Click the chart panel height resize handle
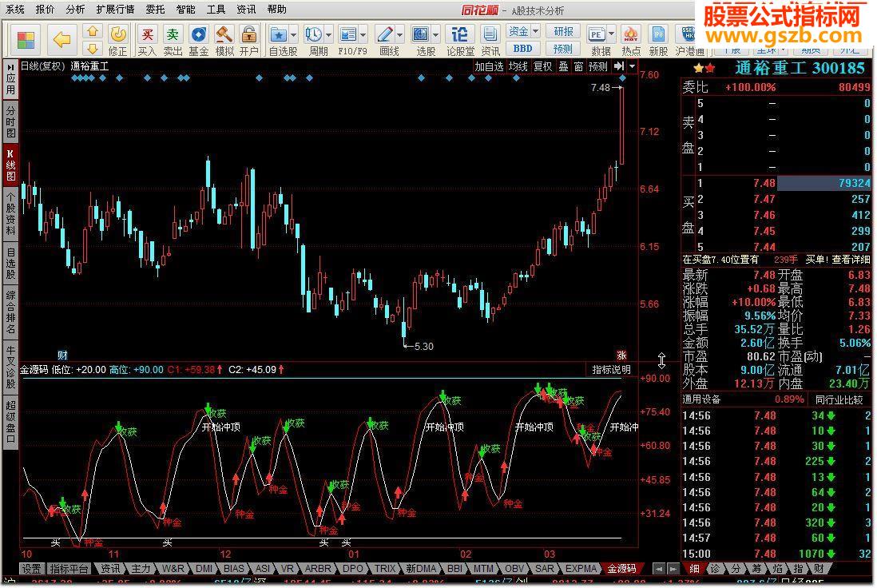 click(x=661, y=361)
